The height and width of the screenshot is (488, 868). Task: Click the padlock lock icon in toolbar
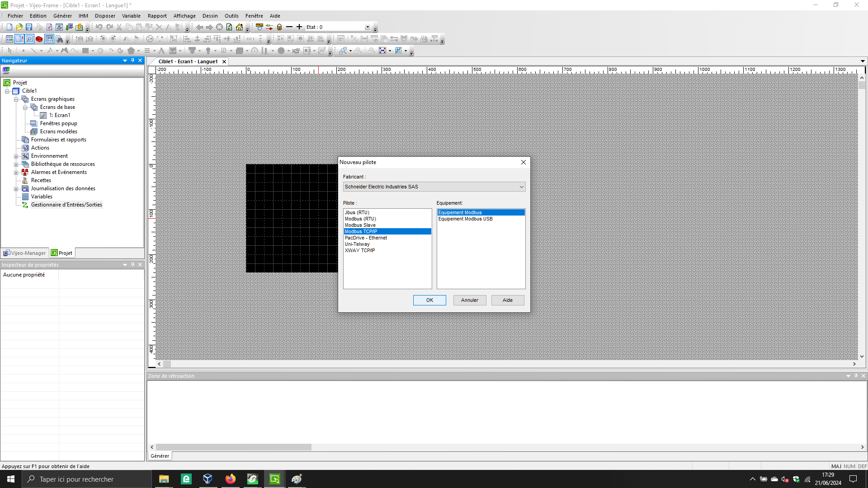[279, 27]
